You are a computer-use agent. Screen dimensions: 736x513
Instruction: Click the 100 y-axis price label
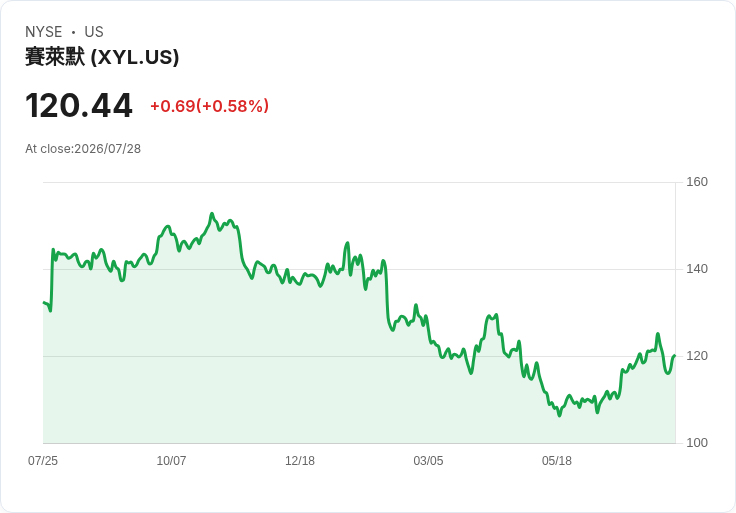[x=697, y=443]
